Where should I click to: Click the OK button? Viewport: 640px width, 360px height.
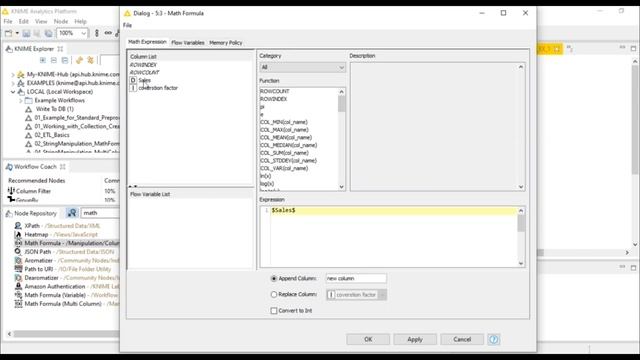(368, 339)
